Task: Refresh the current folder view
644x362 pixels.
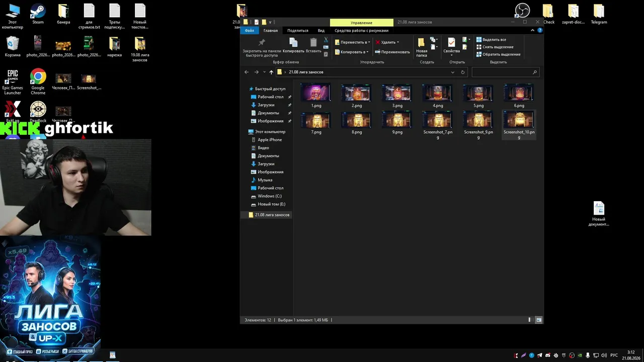Action: [x=463, y=72]
